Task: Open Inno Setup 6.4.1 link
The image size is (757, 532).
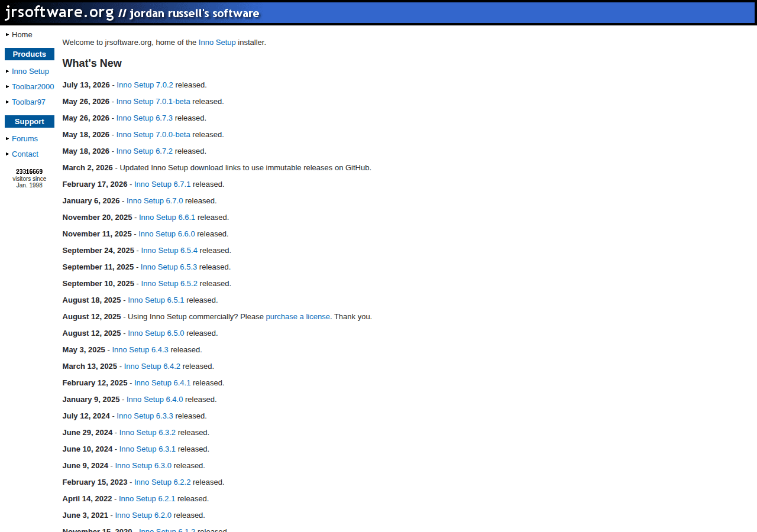Action: tap(163, 383)
